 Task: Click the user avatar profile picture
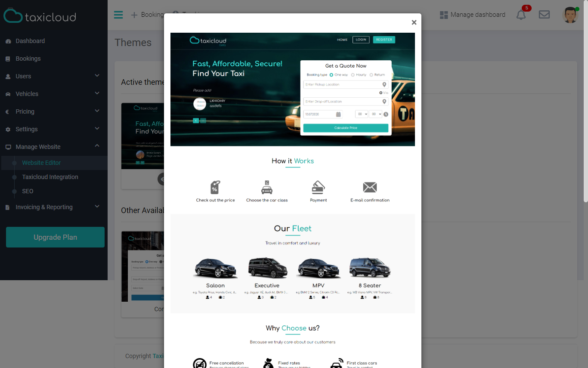570,15
